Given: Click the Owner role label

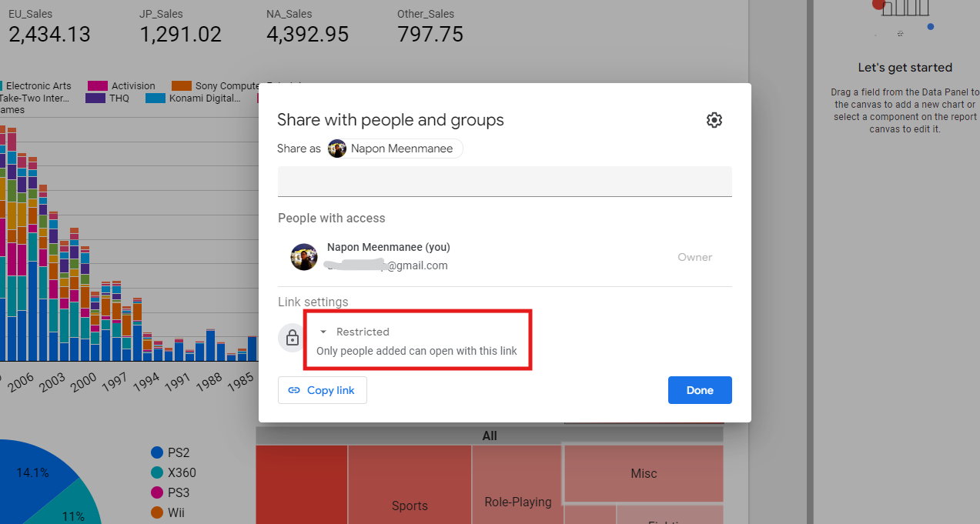Looking at the screenshot, I should [x=694, y=257].
